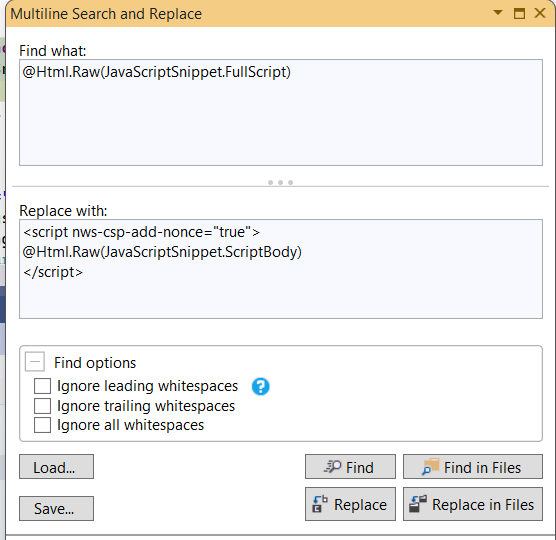Open the Load... dialog button

[x=56, y=467]
